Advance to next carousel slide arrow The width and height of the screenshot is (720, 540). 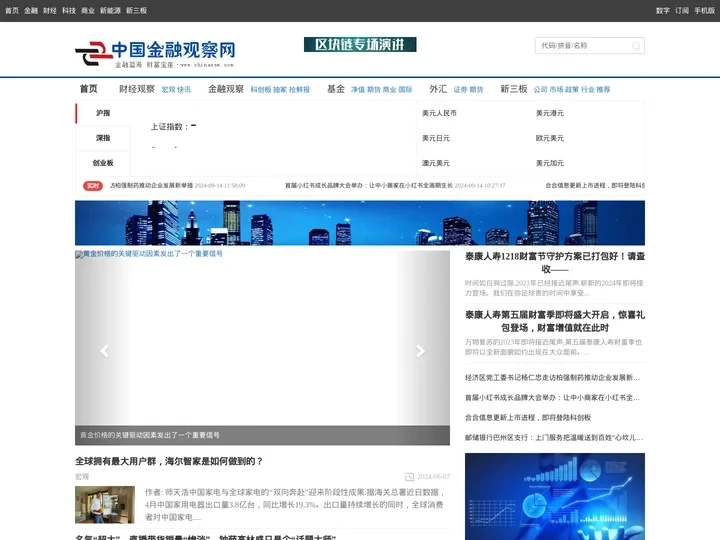click(x=420, y=351)
